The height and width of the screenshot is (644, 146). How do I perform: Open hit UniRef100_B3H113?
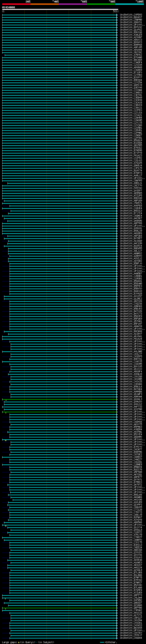(x=131, y=545)
